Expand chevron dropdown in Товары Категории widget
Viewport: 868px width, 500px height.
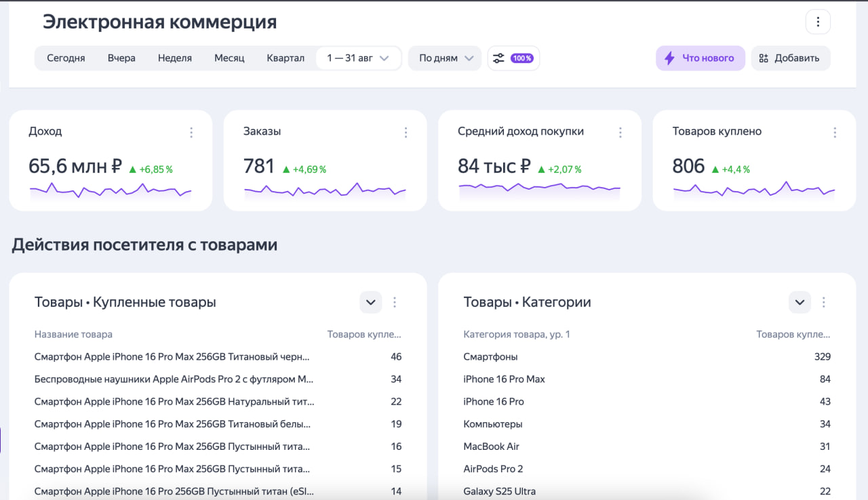[800, 302]
